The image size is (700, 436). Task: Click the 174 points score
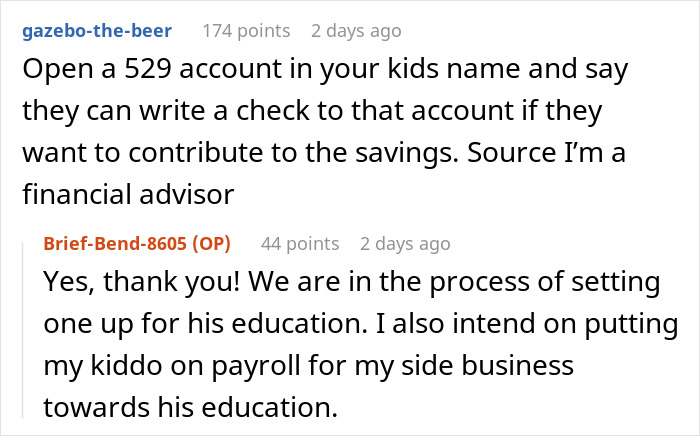246,31
